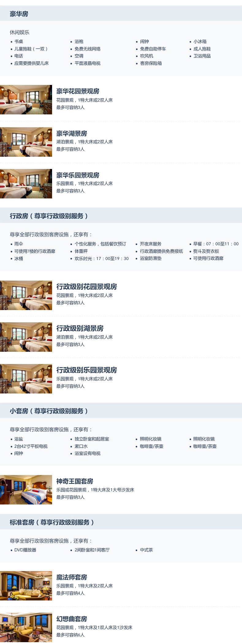Select the 行政级别湖景房 title
Image resolution: width=242 pixels, height=644 pixels.
80,328
